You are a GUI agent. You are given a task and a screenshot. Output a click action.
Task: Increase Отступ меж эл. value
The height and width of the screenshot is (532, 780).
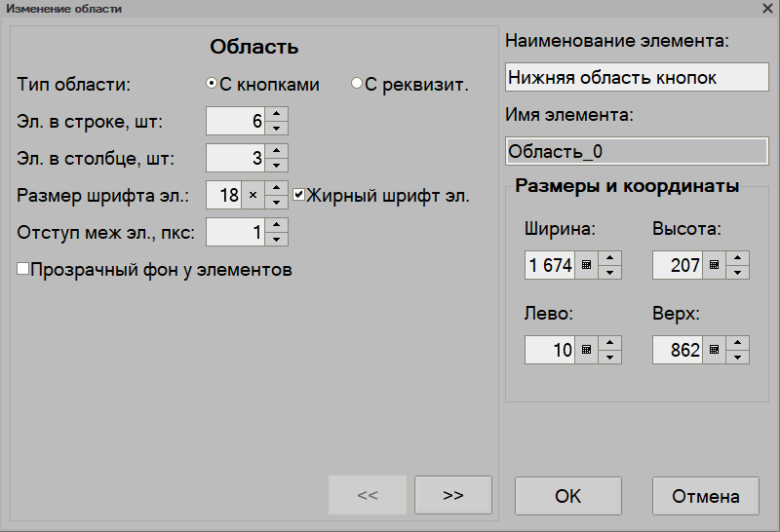(x=277, y=225)
